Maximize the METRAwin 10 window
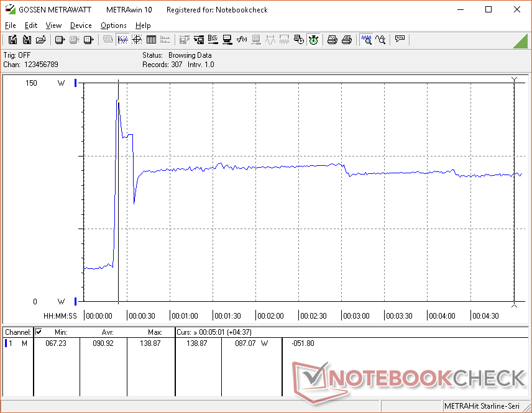The width and height of the screenshot is (532, 413). 488,9
